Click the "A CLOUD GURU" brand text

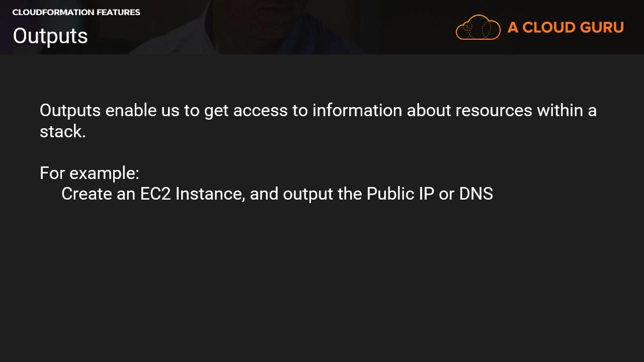(x=565, y=28)
